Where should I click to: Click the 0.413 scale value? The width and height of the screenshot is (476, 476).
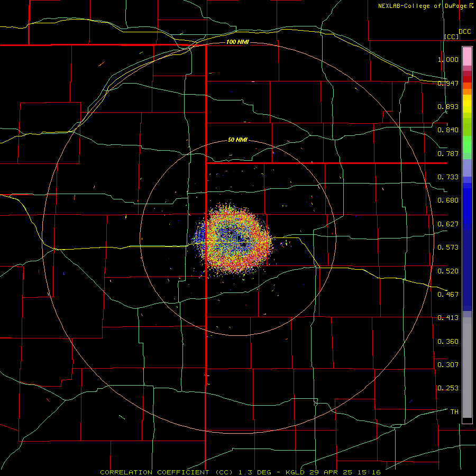(x=448, y=318)
